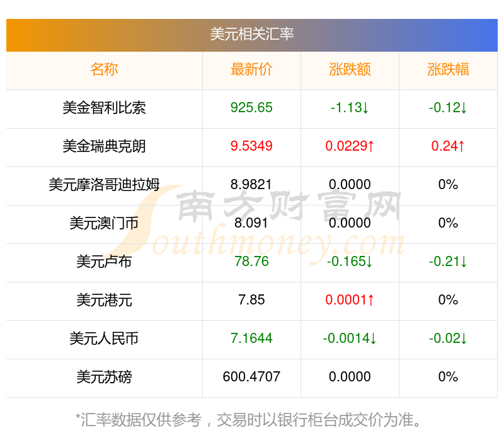Click 0% in the 美元澳门币 row

(448, 223)
